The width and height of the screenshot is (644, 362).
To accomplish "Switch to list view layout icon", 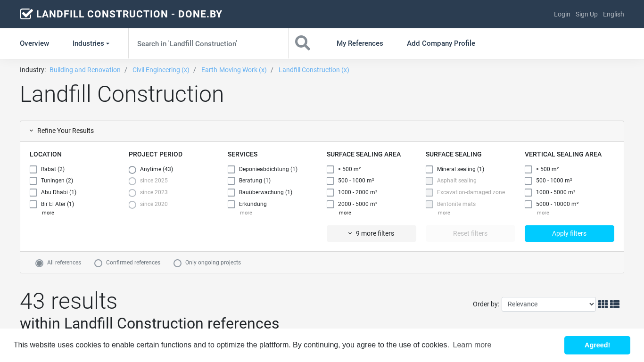I will 615,304.
